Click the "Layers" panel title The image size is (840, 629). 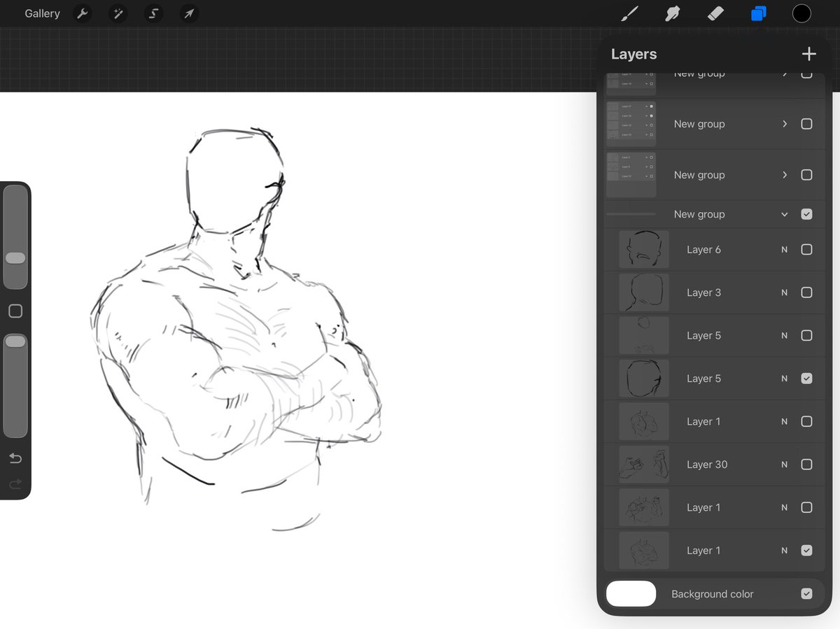click(x=633, y=54)
